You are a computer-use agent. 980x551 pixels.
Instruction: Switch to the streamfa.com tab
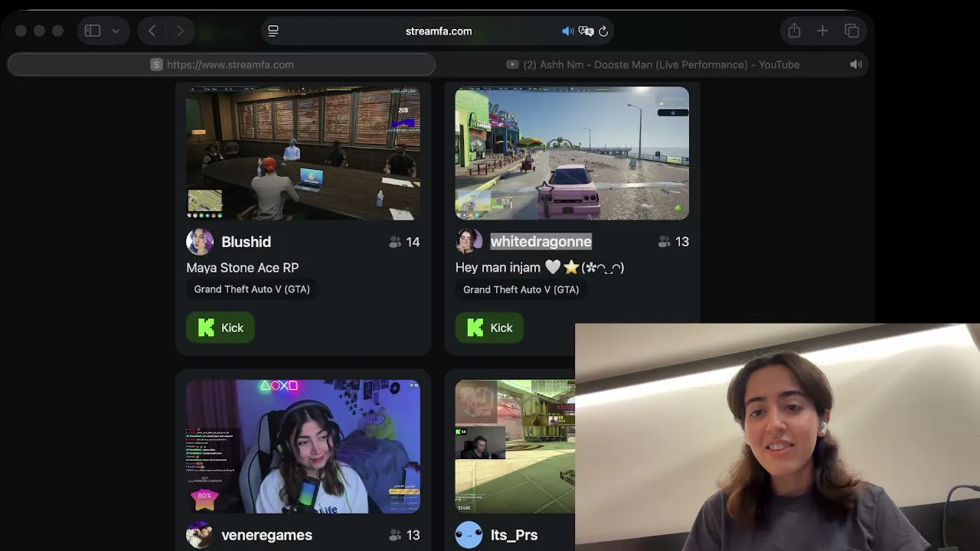[222, 64]
